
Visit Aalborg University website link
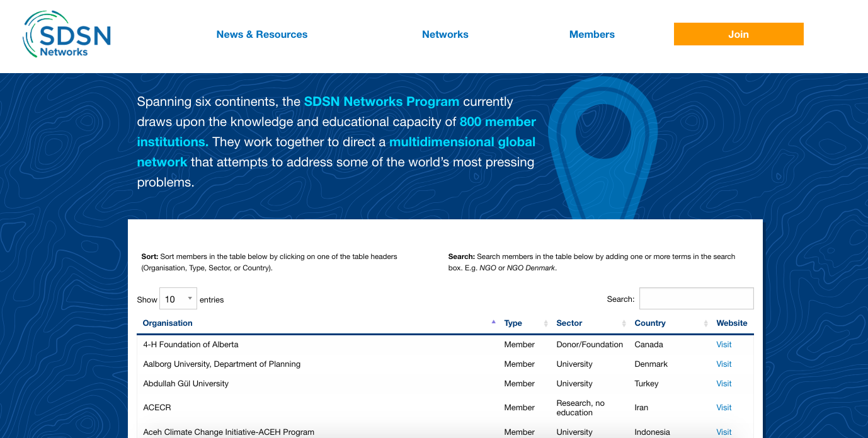click(724, 364)
